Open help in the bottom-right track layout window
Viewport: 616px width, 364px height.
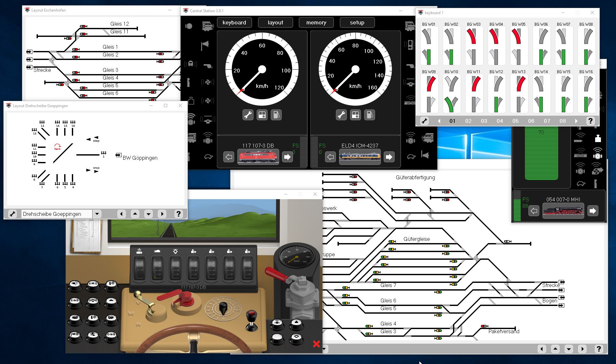(x=599, y=349)
